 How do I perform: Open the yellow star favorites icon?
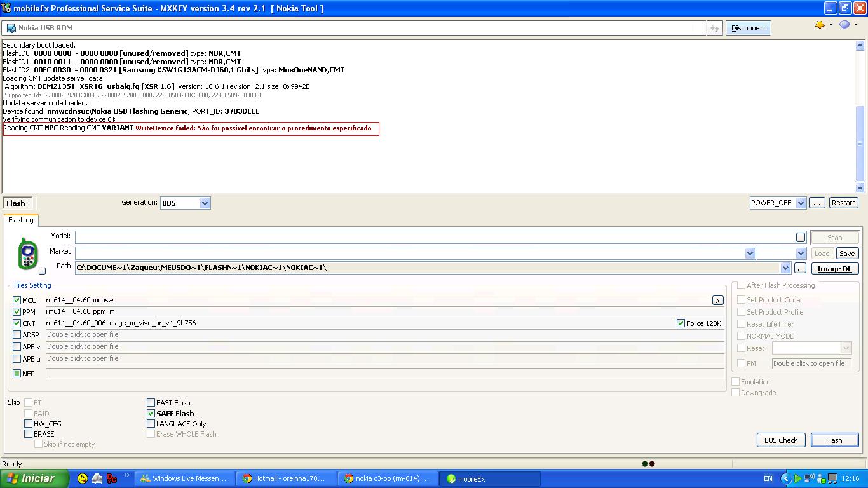click(820, 25)
